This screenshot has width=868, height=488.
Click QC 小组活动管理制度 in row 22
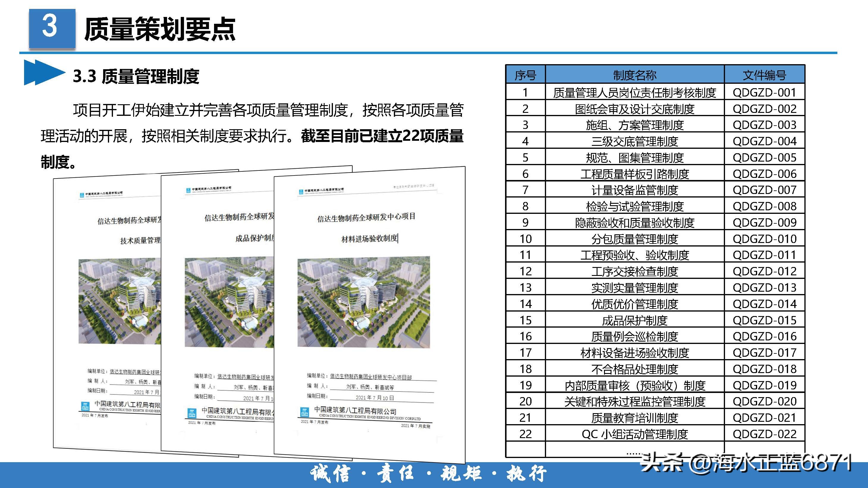635,434
